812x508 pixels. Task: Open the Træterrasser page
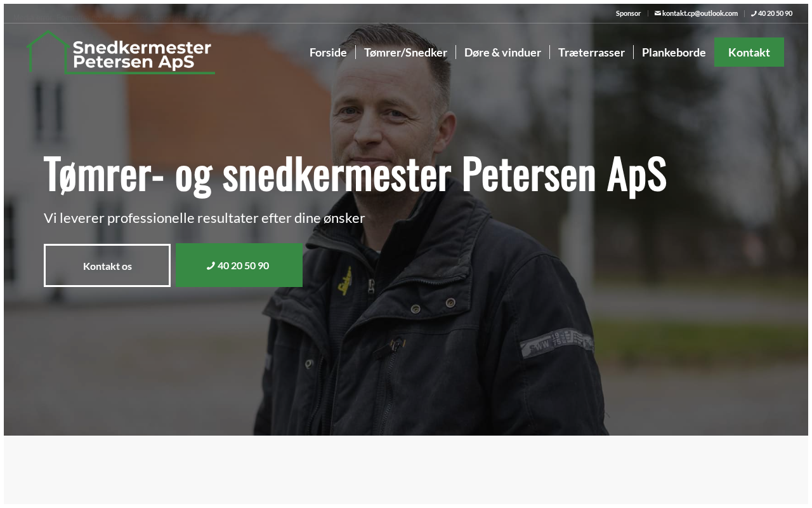[x=591, y=52]
